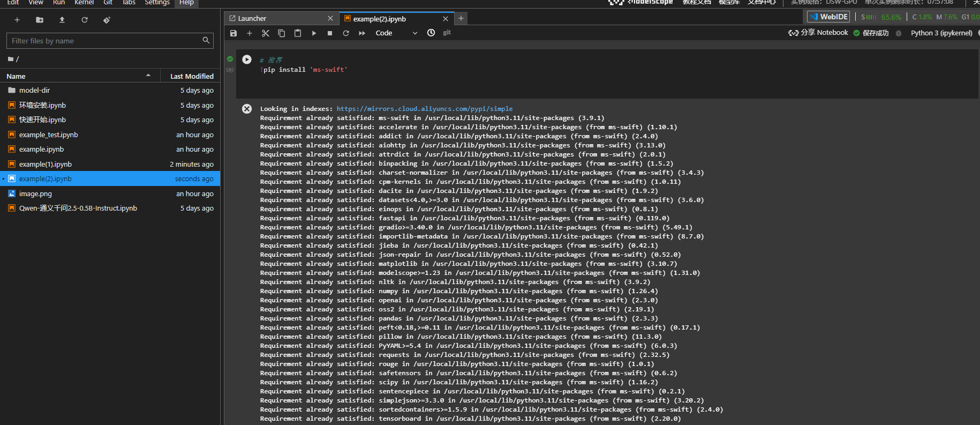The height and width of the screenshot is (425, 980).
Task: Open the model-dir folder
Action: (x=110, y=90)
